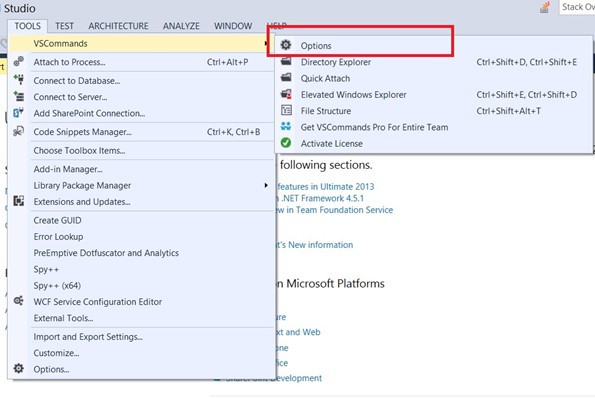The image size is (595, 398).
Task: Open the features in Ultimate 2013 link
Action: [326, 187]
